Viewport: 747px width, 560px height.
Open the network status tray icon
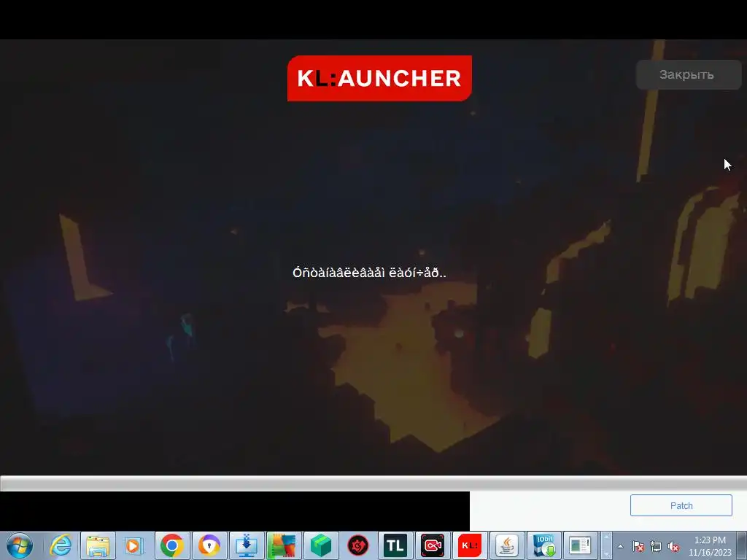pyautogui.click(x=656, y=546)
